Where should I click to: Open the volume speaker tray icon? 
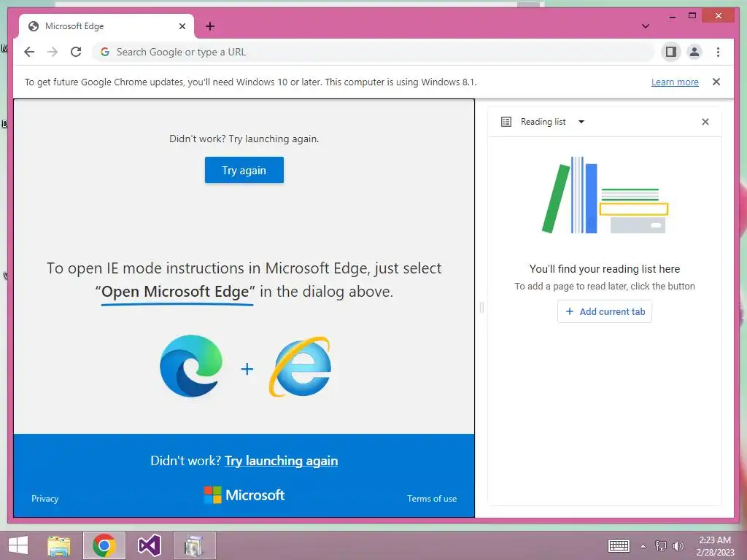(x=678, y=546)
